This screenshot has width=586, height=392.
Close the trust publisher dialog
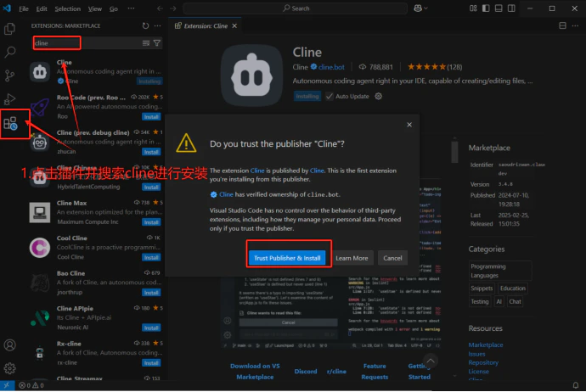(409, 125)
